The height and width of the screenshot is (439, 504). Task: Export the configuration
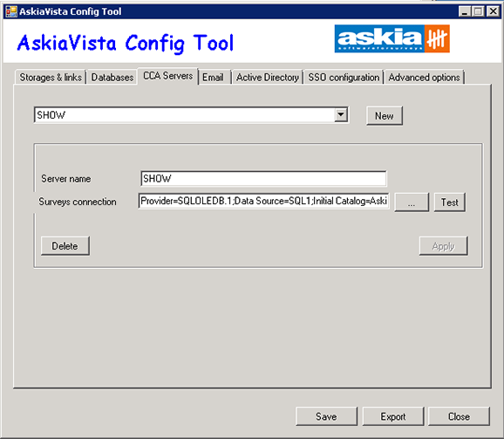point(393,416)
